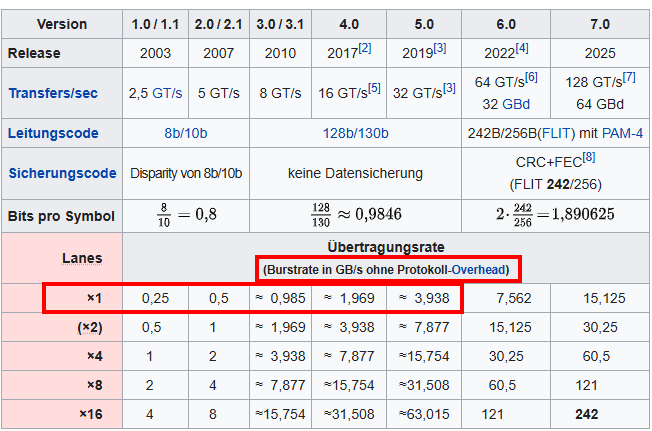
Task: Click the 30,25 value in (×2) row
Action: [600, 327]
